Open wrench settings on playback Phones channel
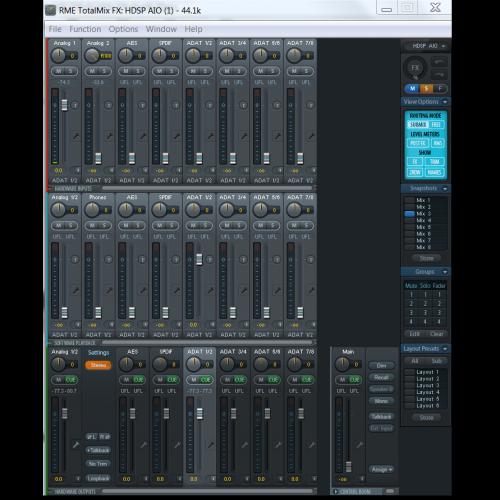Screen dimensions: 500x500 pyautogui.click(x=109, y=290)
